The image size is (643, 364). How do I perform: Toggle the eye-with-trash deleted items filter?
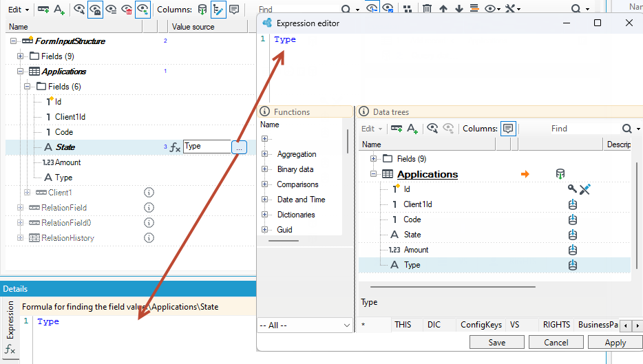(x=127, y=10)
